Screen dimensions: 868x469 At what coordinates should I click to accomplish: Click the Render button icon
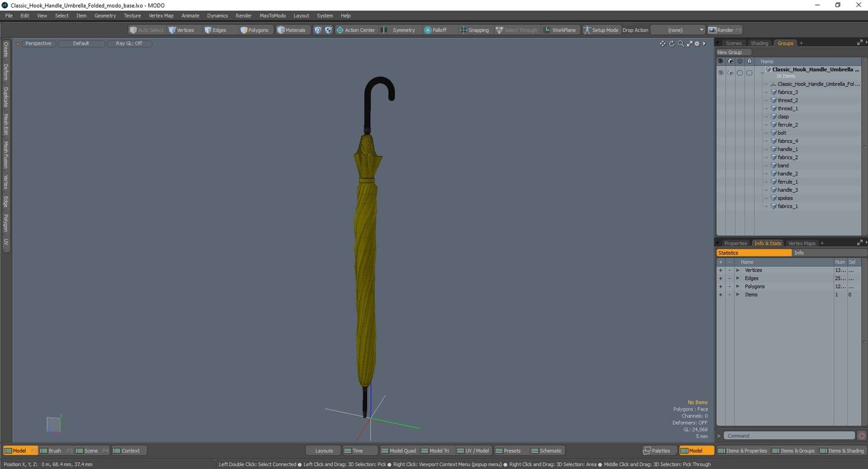(712, 30)
